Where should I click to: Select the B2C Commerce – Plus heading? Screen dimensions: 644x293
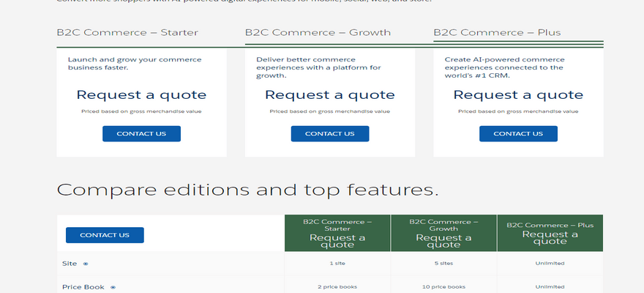click(x=497, y=32)
